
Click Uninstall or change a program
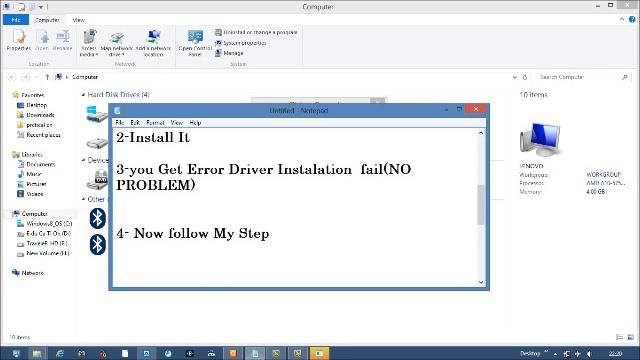pyautogui.click(x=256, y=32)
